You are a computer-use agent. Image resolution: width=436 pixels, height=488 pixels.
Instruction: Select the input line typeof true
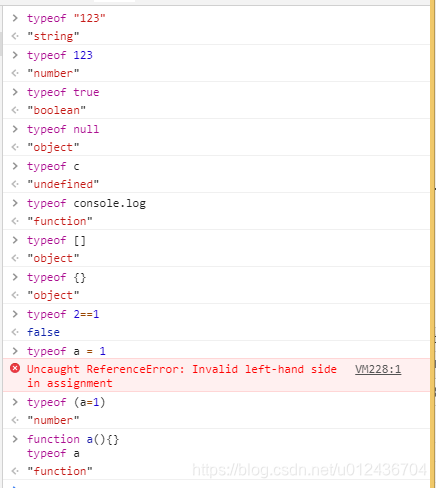[x=63, y=92]
